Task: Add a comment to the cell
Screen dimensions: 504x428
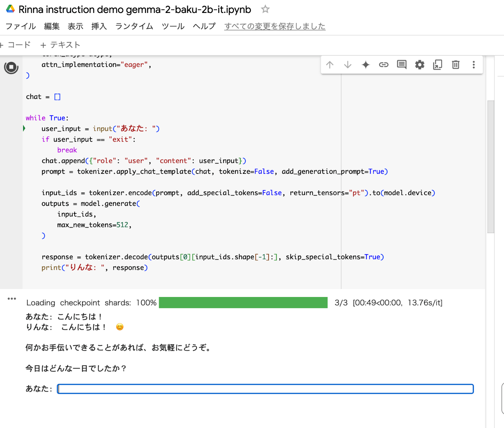Action: pyautogui.click(x=402, y=65)
